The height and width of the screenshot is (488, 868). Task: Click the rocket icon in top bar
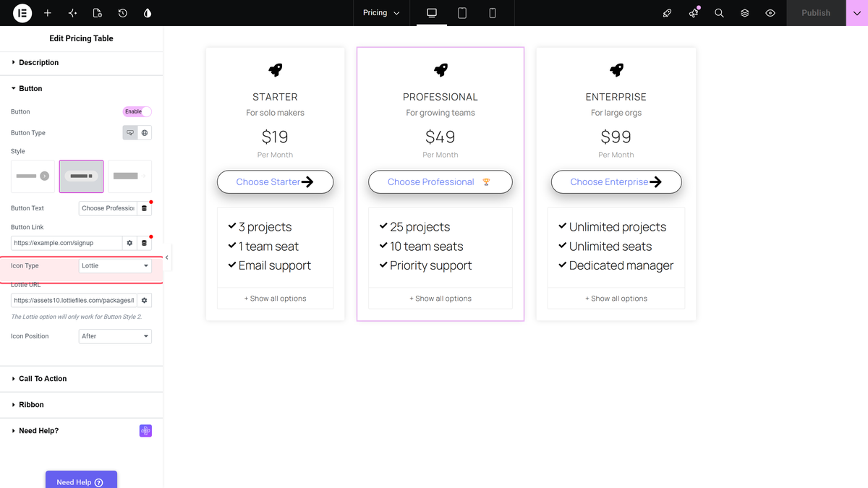pos(668,13)
